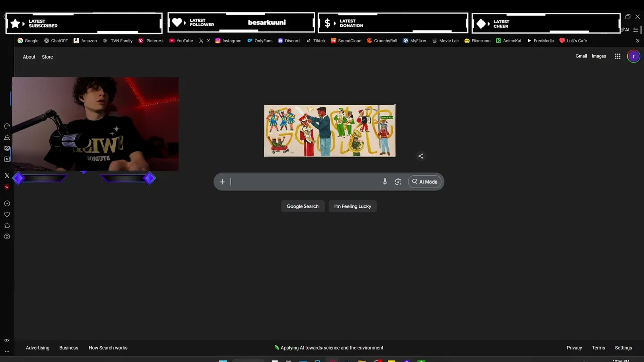The height and width of the screenshot is (362, 644).
Task: Open GX Control speedometer icon in sidebar
Action: coord(7,126)
